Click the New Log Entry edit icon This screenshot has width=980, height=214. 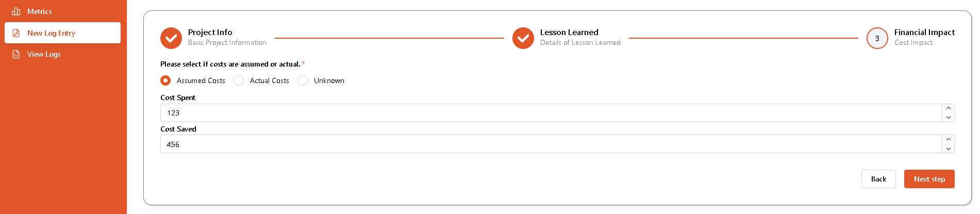16,33
